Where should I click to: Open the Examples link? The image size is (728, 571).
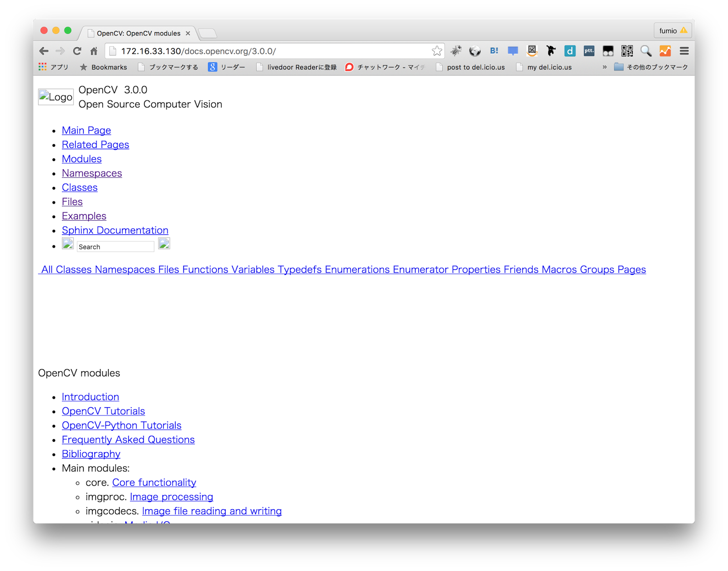pyautogui.click(x=84, y=216)
